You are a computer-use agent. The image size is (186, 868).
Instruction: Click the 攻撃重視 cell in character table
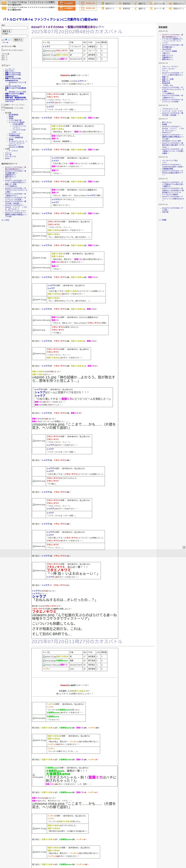(92, 47)
